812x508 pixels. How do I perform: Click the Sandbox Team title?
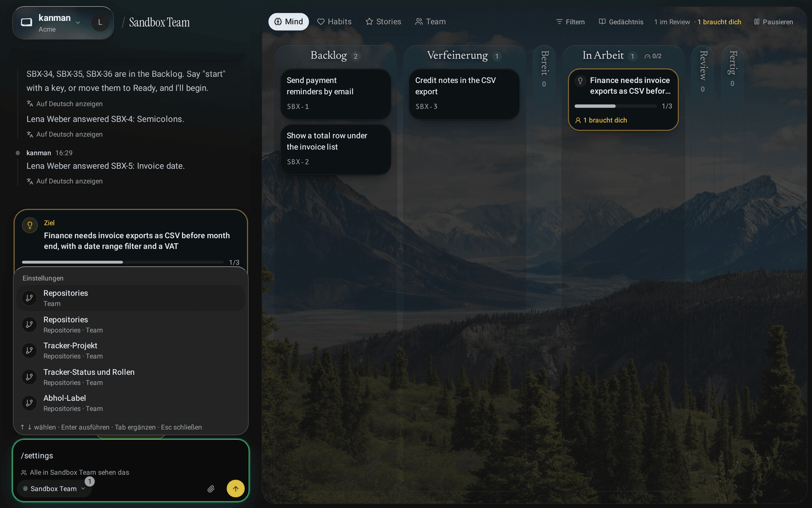coord(160,23)
